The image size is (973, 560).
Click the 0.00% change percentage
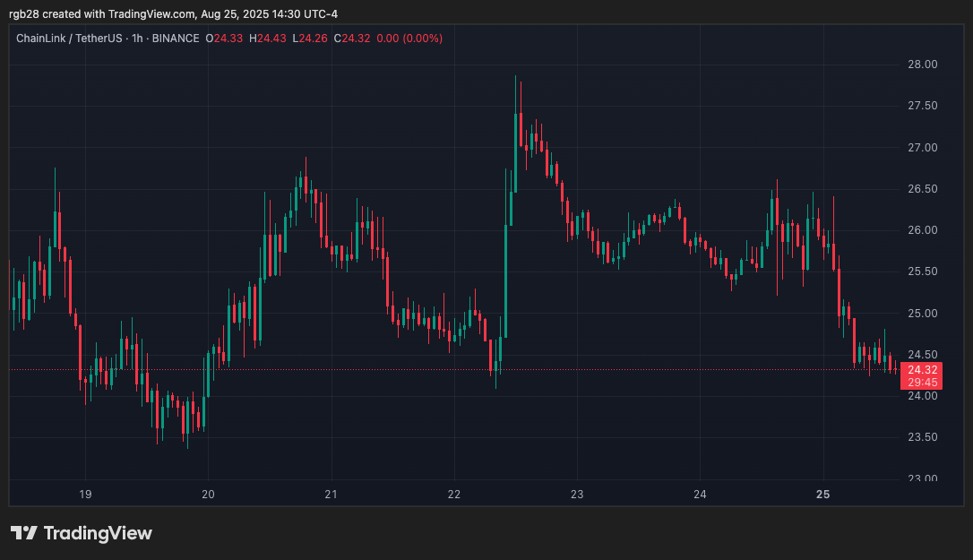tap(423, 39)
